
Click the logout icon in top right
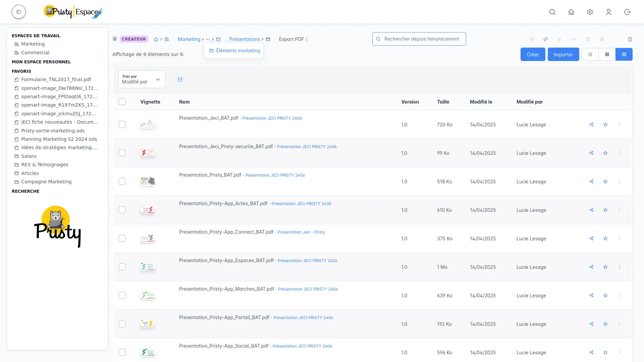[628, 12]
